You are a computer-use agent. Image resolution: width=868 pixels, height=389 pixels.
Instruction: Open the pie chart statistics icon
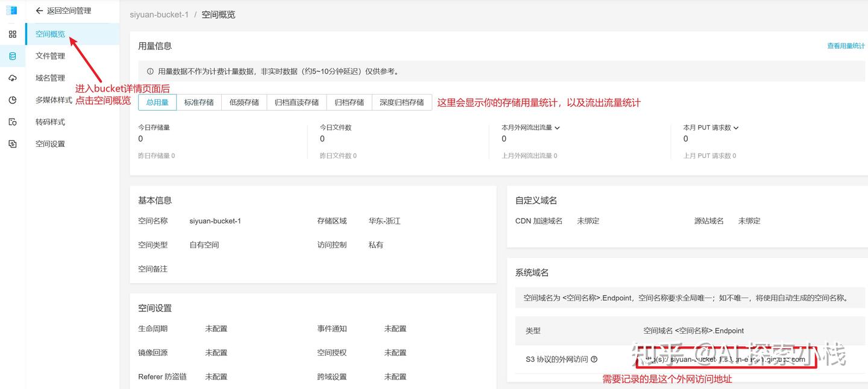coord(12,99)
